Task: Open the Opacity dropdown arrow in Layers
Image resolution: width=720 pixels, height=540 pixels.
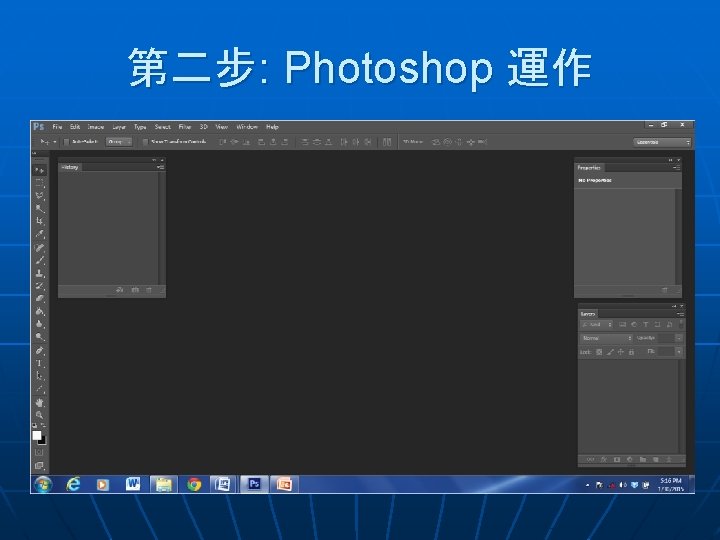Action: [679, 338]
